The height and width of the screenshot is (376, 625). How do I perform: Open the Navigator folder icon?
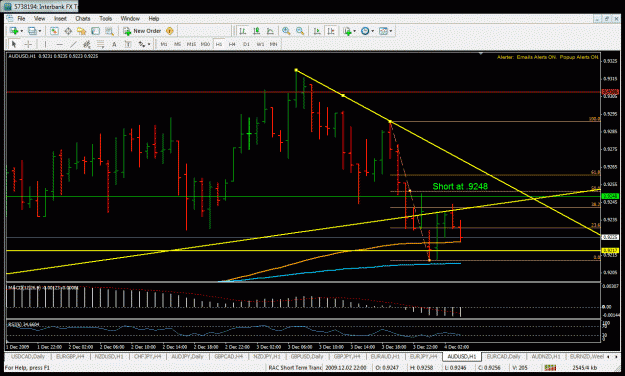(x=82, y=31)
